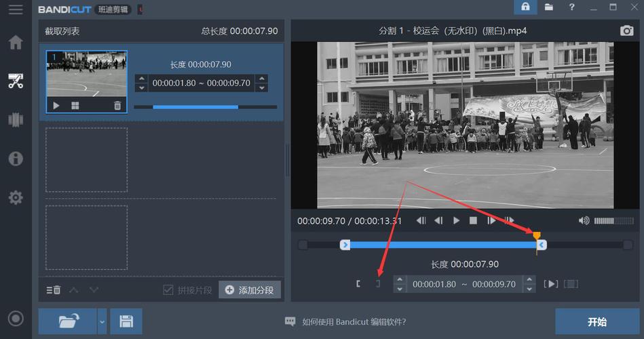
Task: Clear the whole cut list
Action: 54,290
